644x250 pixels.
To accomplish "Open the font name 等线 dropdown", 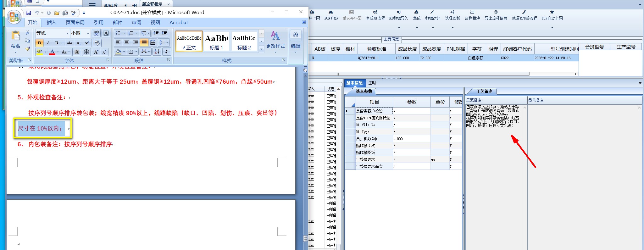I will 67,33.
